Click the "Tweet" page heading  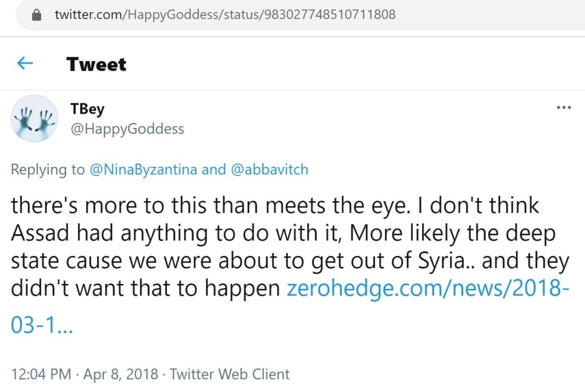tap(96, 64)
